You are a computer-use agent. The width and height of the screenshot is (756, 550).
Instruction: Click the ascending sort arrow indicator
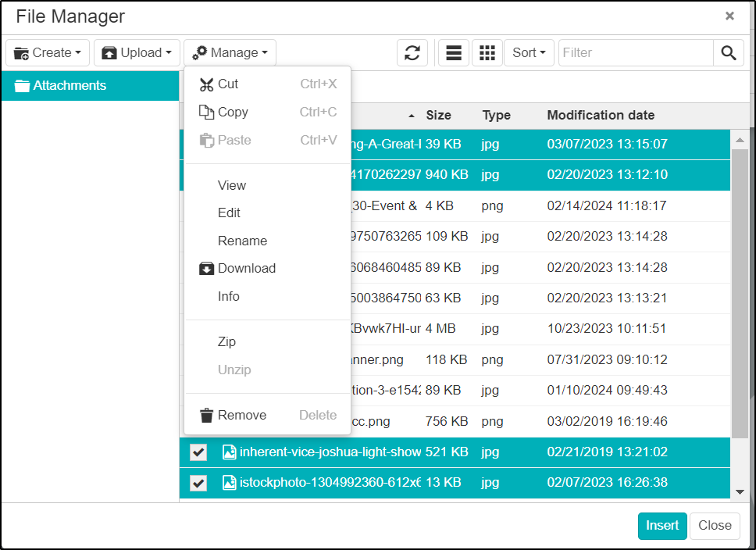tap(412, 116)
